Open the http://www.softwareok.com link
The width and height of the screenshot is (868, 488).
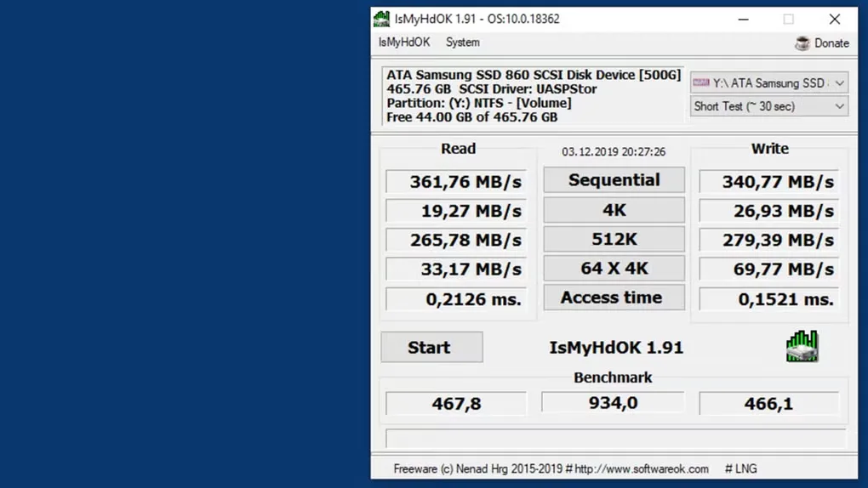coord(642,469)
